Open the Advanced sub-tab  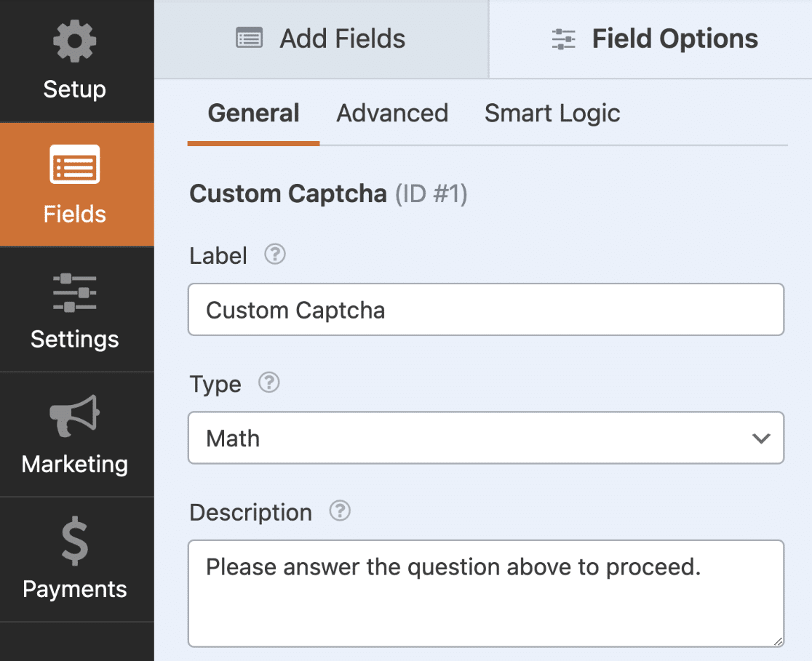[392, 113]
